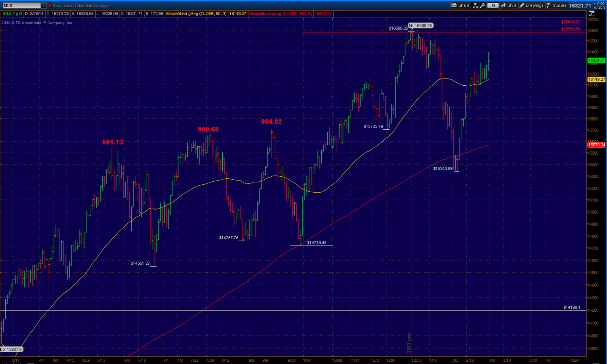Click the $DJI 1 y D header label
This screenshot has width=607, height=364.
pyautogui.click(x=13, y=14)
